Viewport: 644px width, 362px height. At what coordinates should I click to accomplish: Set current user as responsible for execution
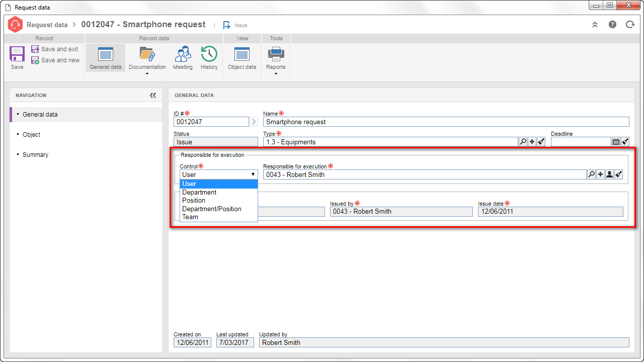[610, 174]
